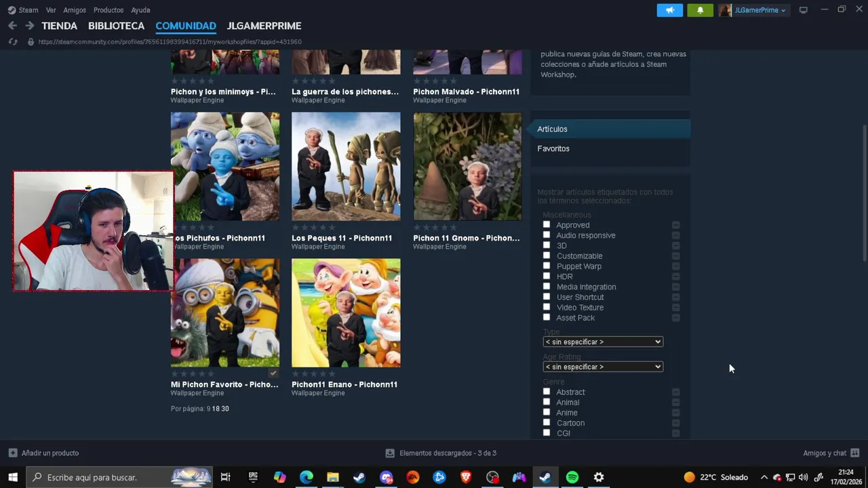The height and width of the screenshot is (488, 868).
Task: Tick the Asset Pack checkbox
Action: [x=547, y=317]
